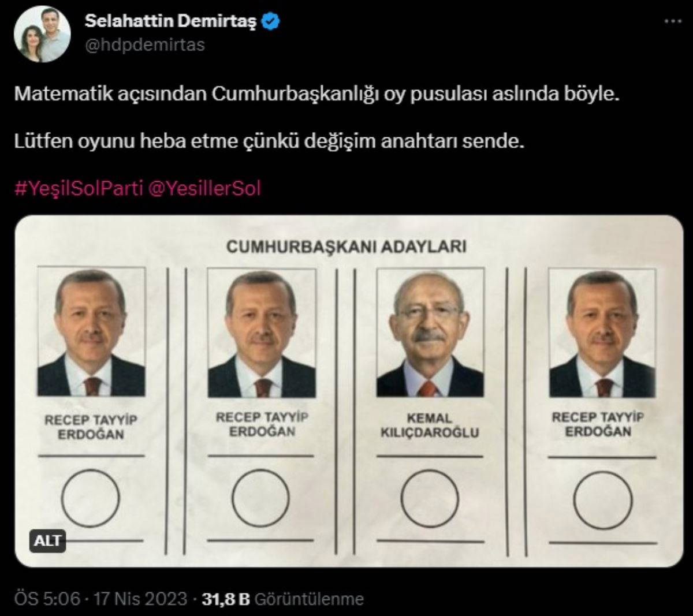Click the first candidate photo on ballot
The image size is (693, 616).
[x=91, y=331]
